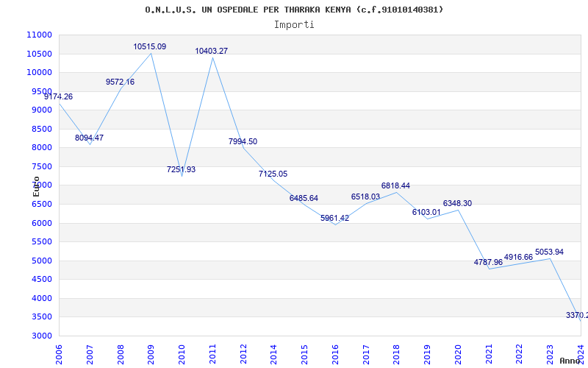Select the x-axis year 2007
The image size is (588, 368).
[x=90, y=354]
